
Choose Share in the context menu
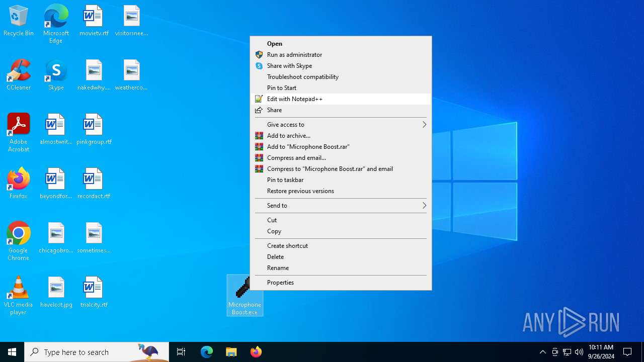coord(341,110)
